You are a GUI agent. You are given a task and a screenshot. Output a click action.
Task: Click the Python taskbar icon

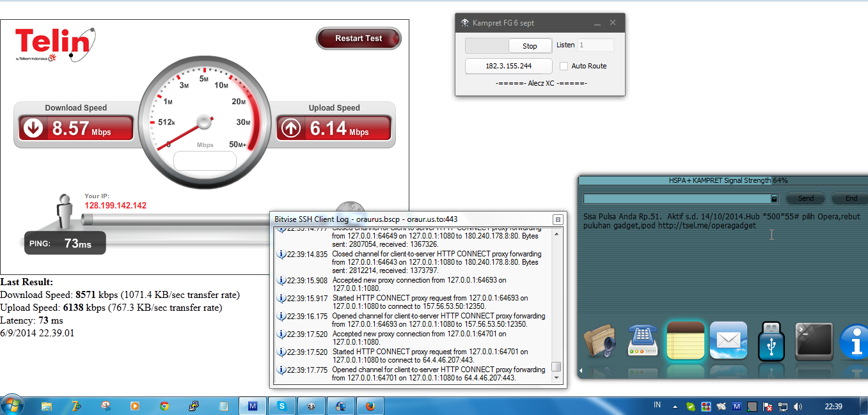(x=194, y=405)
